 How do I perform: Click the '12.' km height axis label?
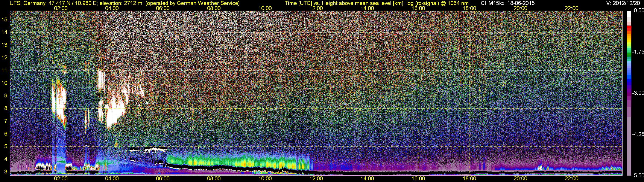[x=5, y=58]
